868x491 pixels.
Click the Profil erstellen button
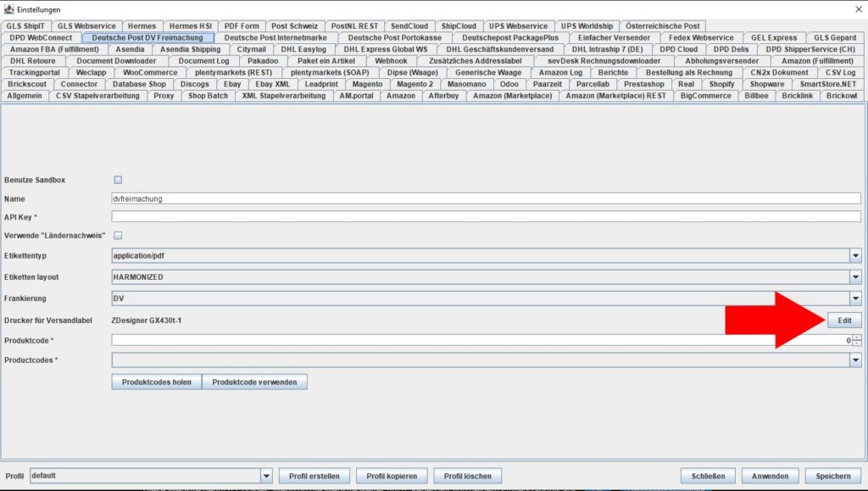pos(314,476)
